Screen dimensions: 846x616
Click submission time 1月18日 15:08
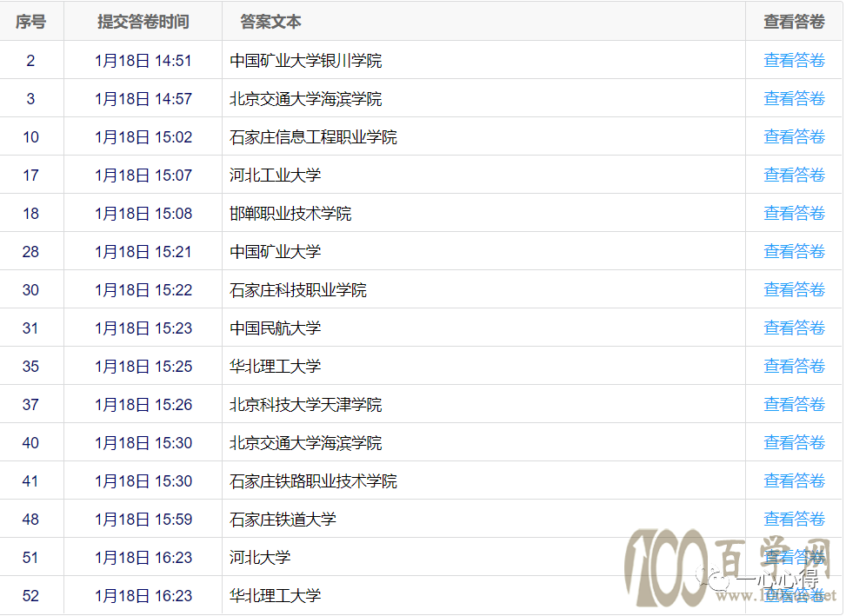pos(143,214)
